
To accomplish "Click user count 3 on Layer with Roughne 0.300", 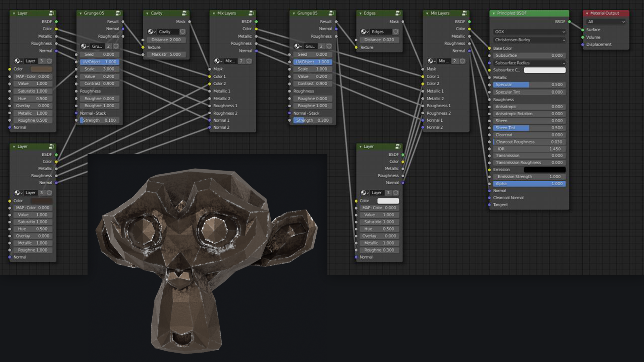I will pyautogui.click(x=388, y=193).
